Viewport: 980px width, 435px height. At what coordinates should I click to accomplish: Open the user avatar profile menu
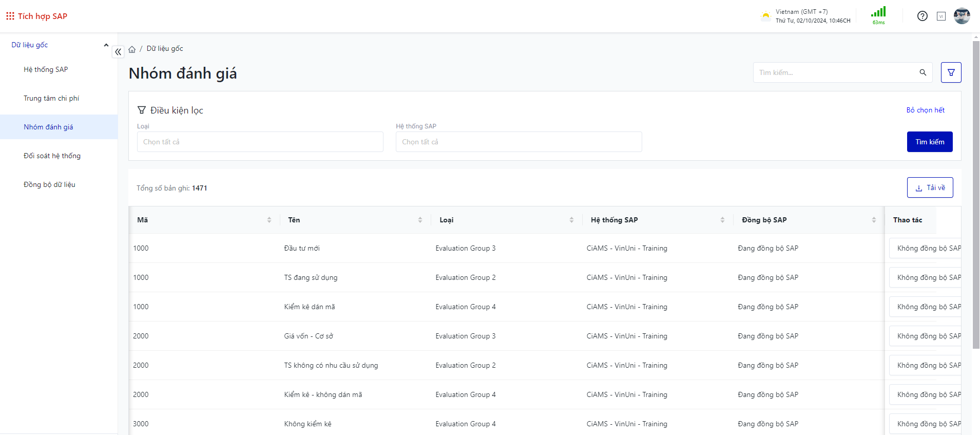pos(962,16)
